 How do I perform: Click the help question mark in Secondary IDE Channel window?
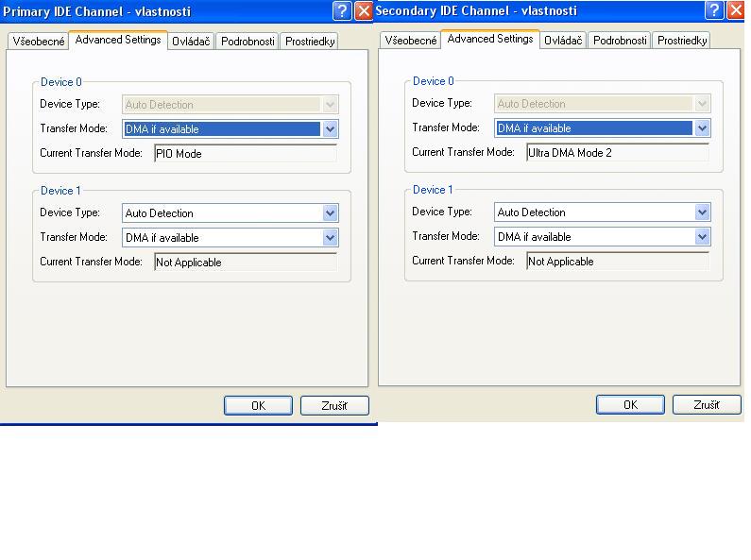[714, 10]
